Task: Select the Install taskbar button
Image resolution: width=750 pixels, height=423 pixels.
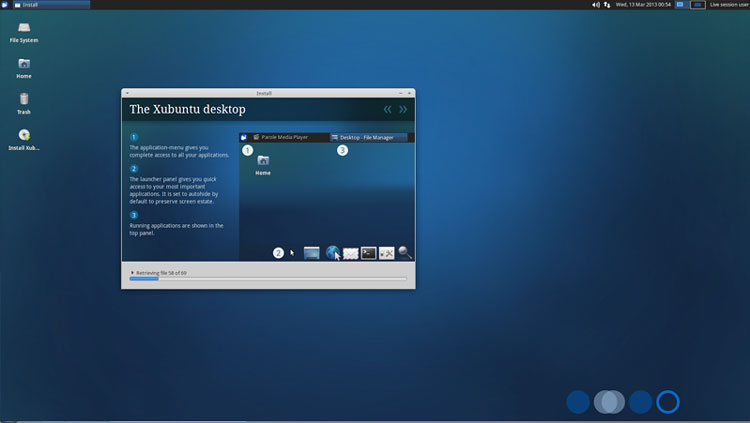Action: point(52,5)
